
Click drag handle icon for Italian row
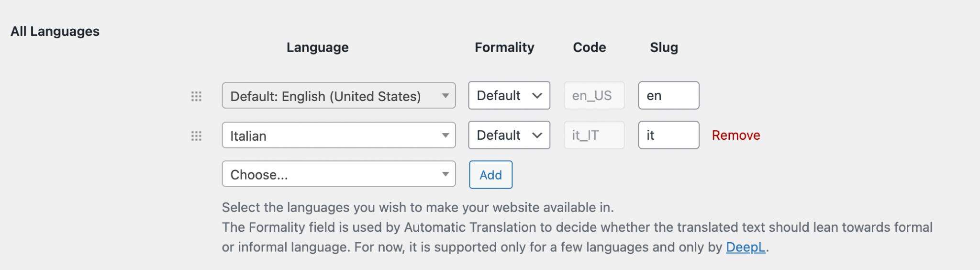[x=196, y=136]
